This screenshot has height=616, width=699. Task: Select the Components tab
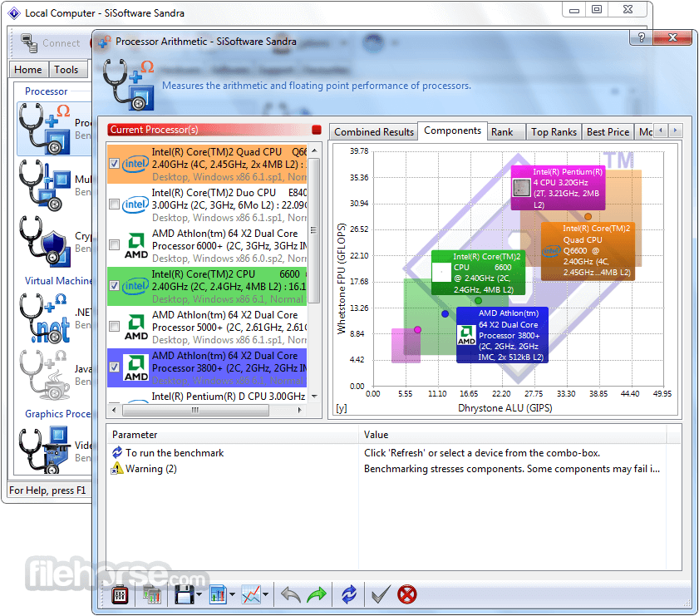pos(452,131)
